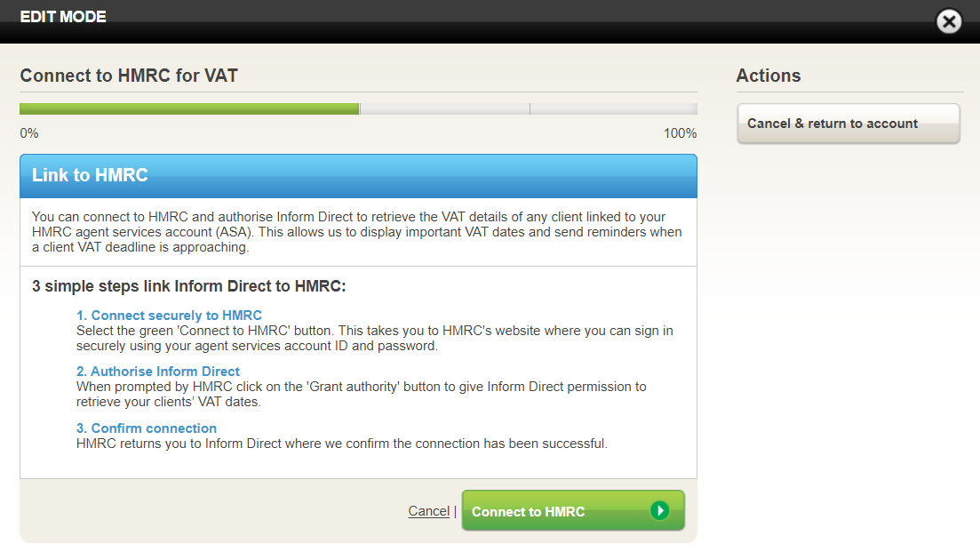
Task: Click '3 simple steps link Inform Direct to HMRC:'
Action: [188, 286]
